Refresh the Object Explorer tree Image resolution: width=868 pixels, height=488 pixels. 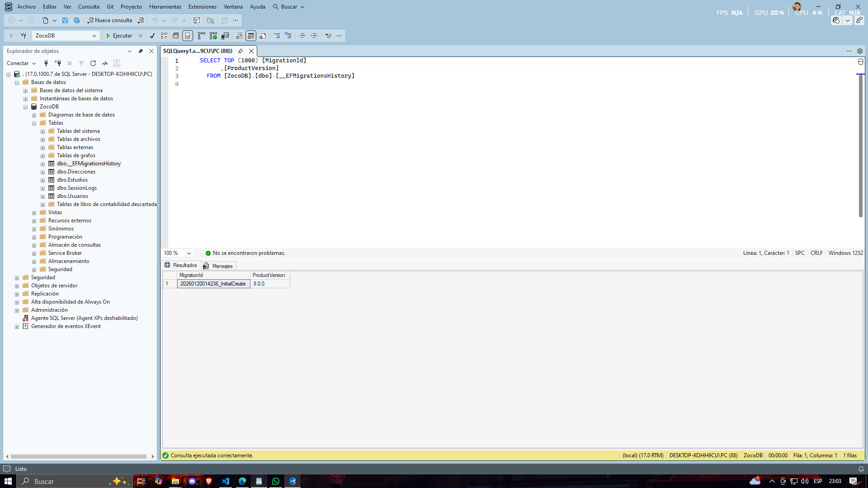(x=93, y=63)
